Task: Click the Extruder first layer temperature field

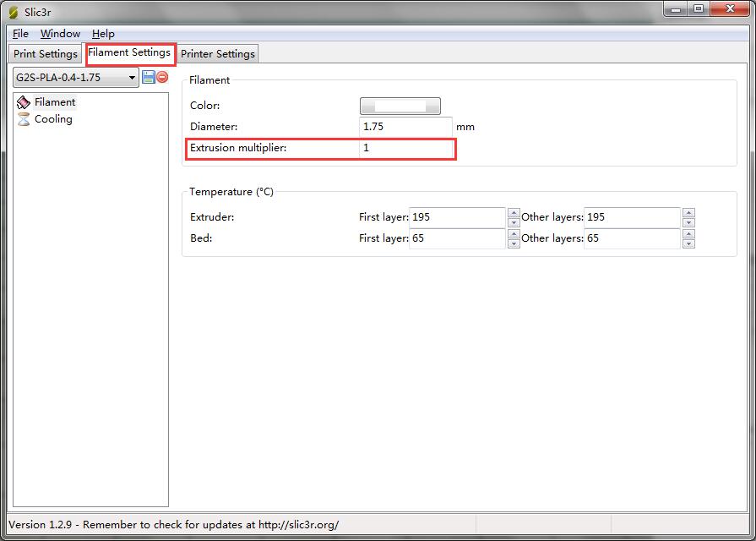Action: 457,217
